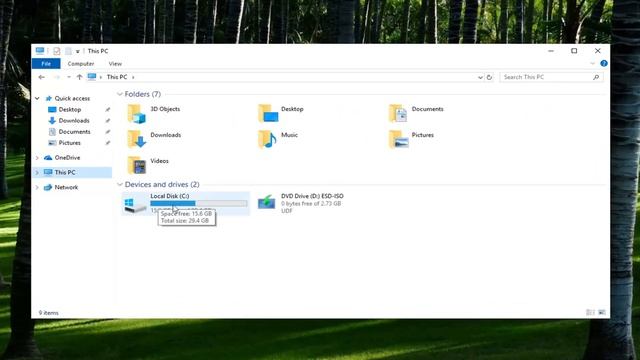640x360 pixels.
Task: Click the New folder quick access toolbar icon
Action: (68, 51)
